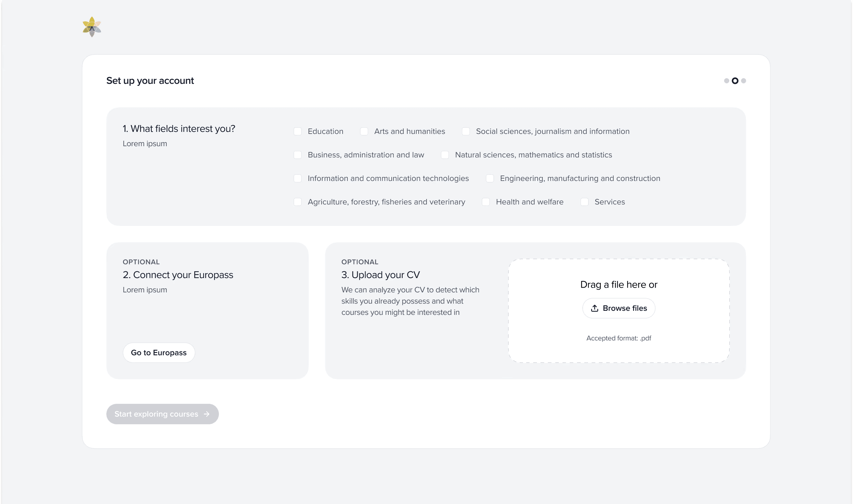
Task: Click the flower logo at top left
Action: pos(91,26)
